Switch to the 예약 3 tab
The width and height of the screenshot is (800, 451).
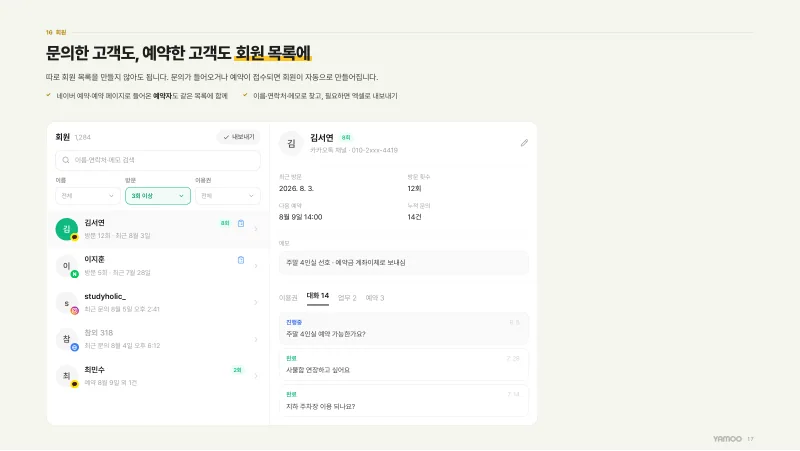(x=374, y=298)
